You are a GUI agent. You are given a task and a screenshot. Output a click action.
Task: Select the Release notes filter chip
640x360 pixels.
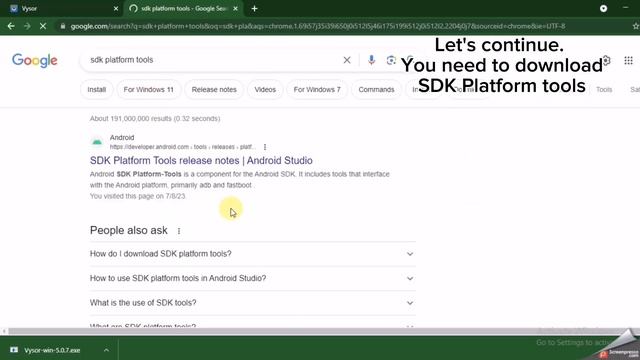tap(214, 89)
